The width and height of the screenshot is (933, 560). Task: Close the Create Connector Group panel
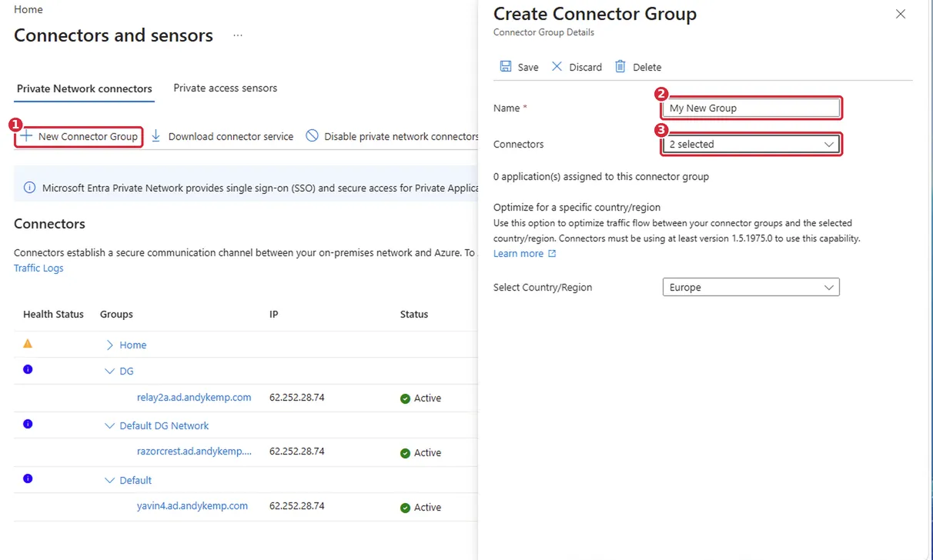pyautogui.click(x=901, y=14)
